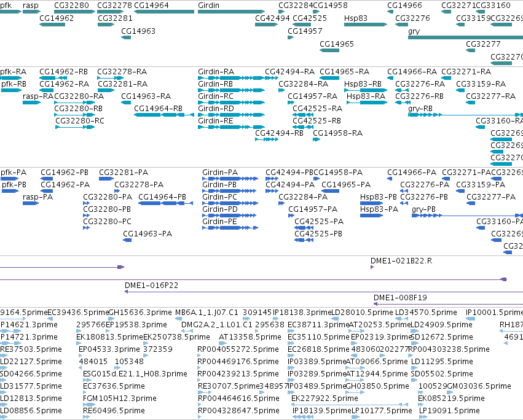Open the CG14964-RB transcript label
The image size is (523, 420).
pyautogui.click(x=158, y=109)
